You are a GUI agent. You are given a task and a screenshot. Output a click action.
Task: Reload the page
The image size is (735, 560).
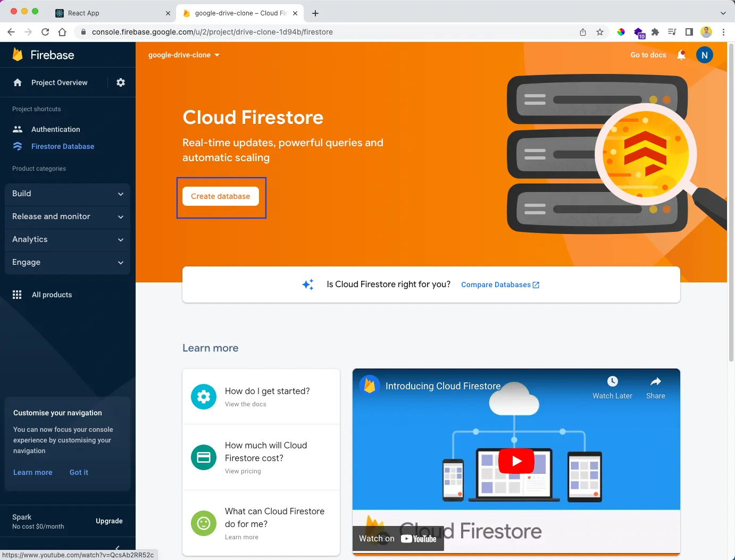(x=45, y=32)
